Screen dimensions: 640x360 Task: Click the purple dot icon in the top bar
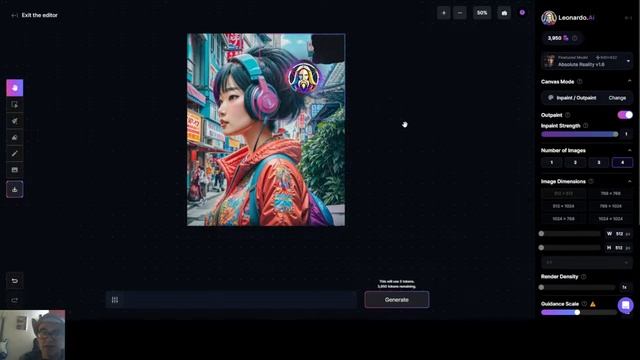pos(522,13)
